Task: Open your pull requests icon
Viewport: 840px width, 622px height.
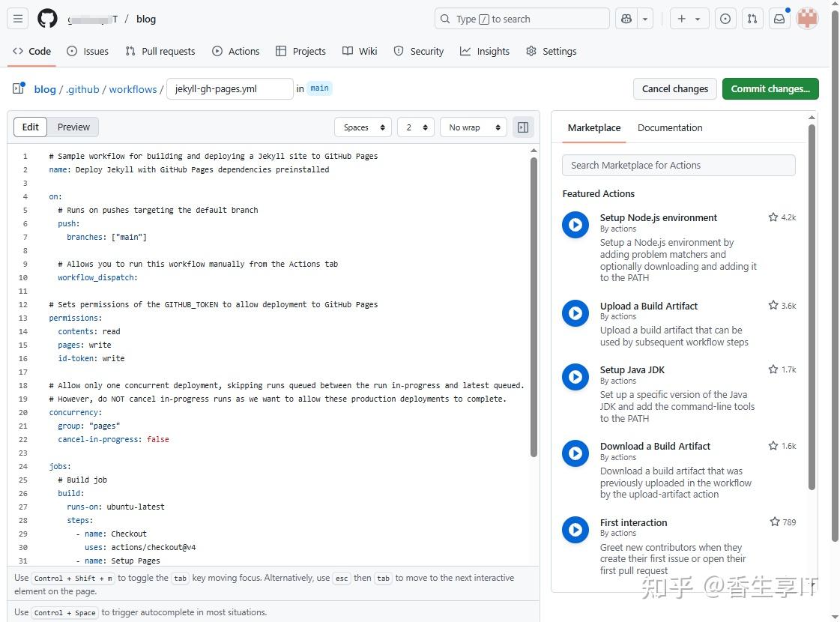Action: click(x=752, y=19)
